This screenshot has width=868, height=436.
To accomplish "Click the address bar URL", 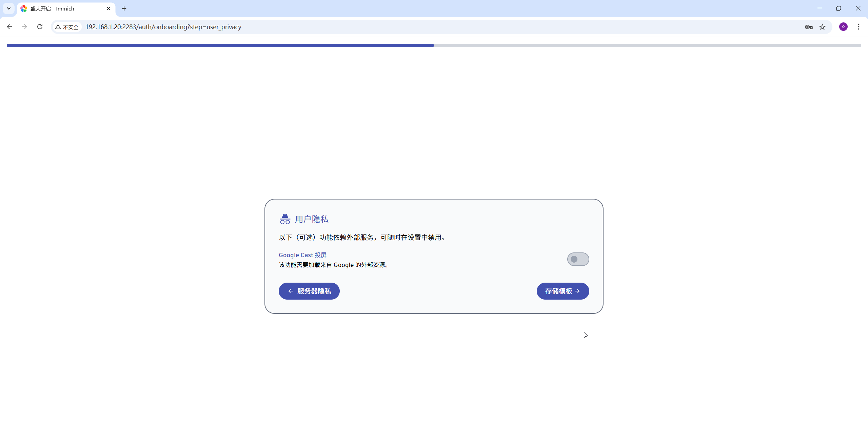I will [163, 27].
